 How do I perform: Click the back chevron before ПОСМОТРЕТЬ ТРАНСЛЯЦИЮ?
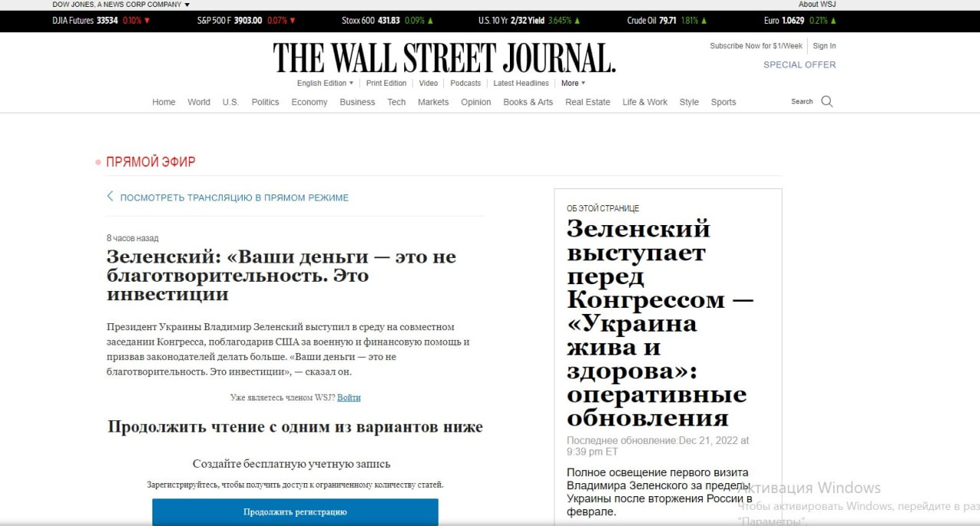click(110, 197)
